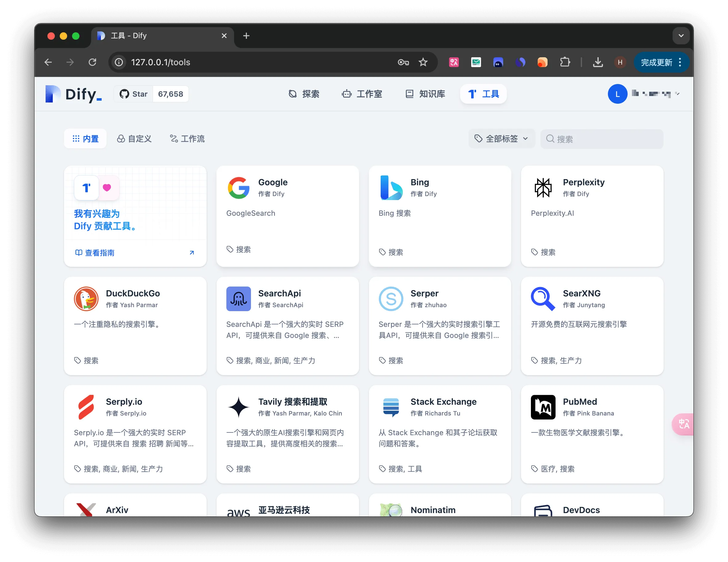Viewport: 728px width, 562px height.
Task: Open the 全部标签 tag filter dropdown
Action: coord(501,138)
